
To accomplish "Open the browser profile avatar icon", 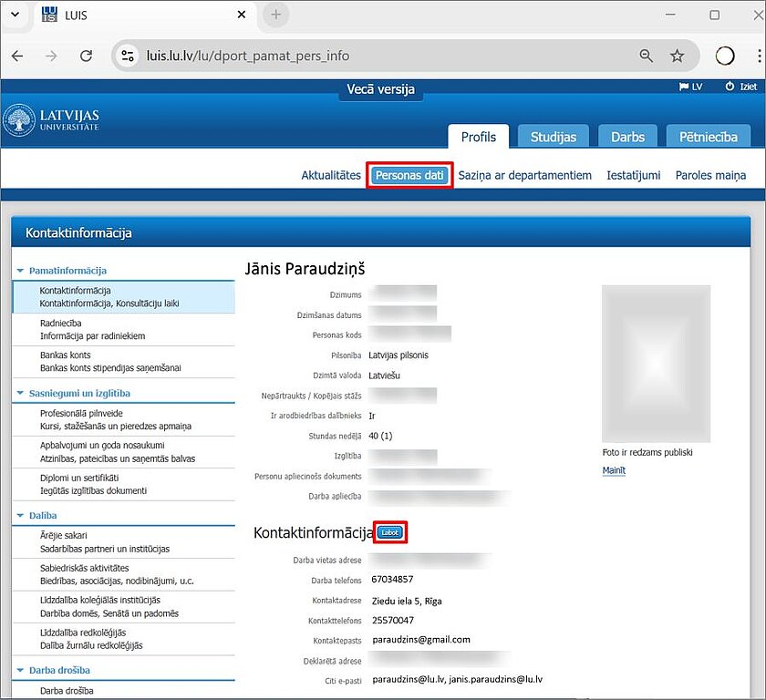I will click(725, 56).
